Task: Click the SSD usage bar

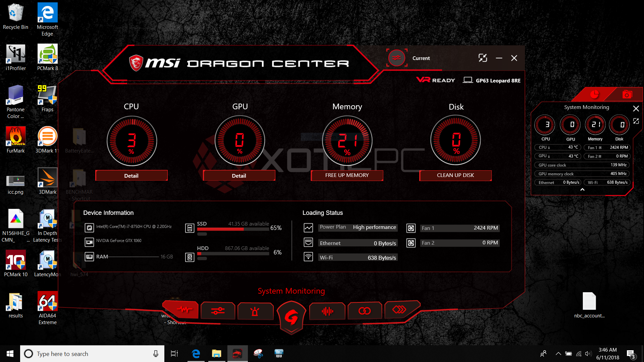Action: point(233,229)
